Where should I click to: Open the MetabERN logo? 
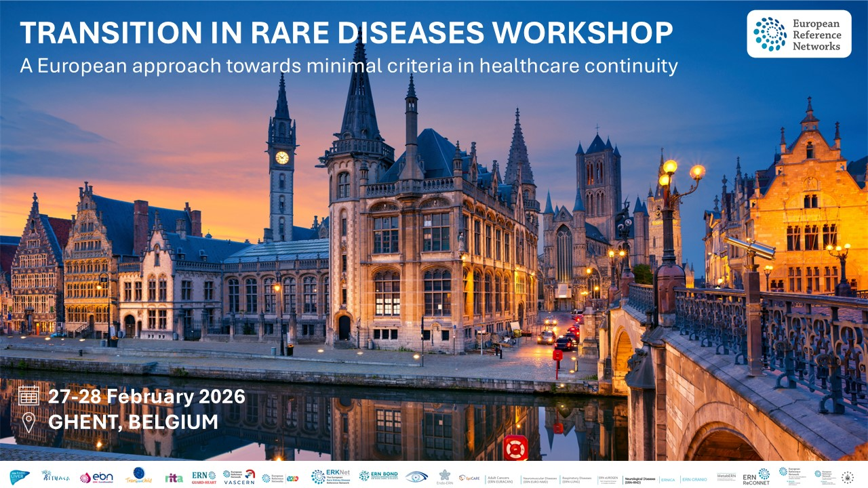[726, 474]
